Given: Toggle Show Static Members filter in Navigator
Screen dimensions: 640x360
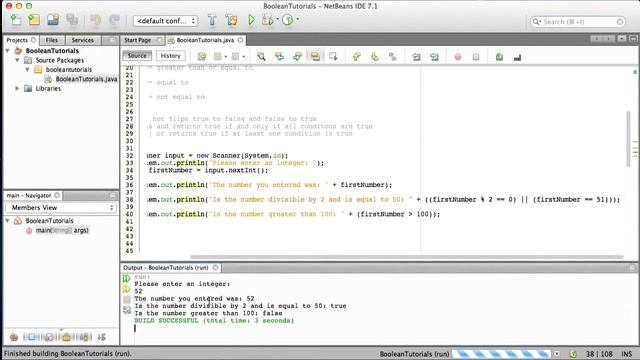Looking at the screenshot, I should (x=49, y=337).
